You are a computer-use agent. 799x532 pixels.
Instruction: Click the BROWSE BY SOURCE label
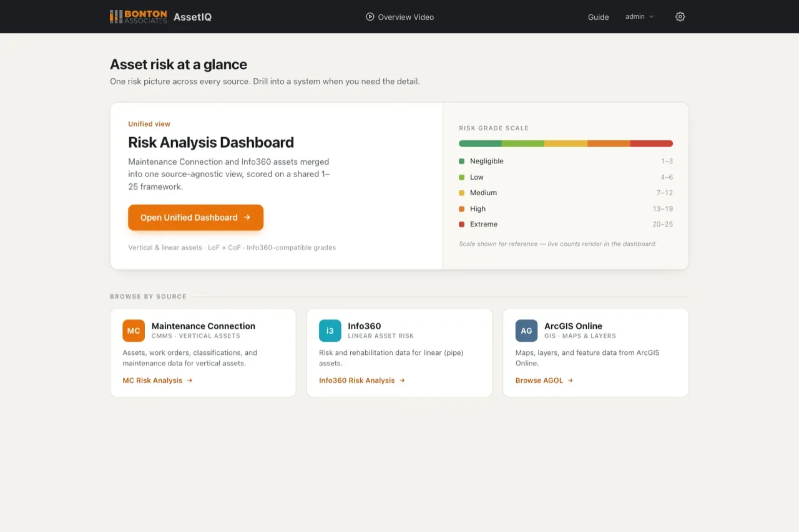149,296
